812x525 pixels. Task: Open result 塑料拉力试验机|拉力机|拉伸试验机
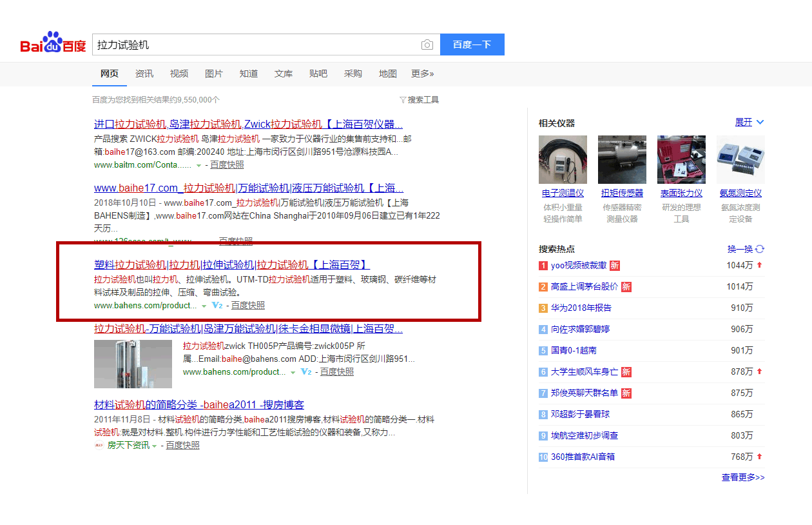(232, 264)
